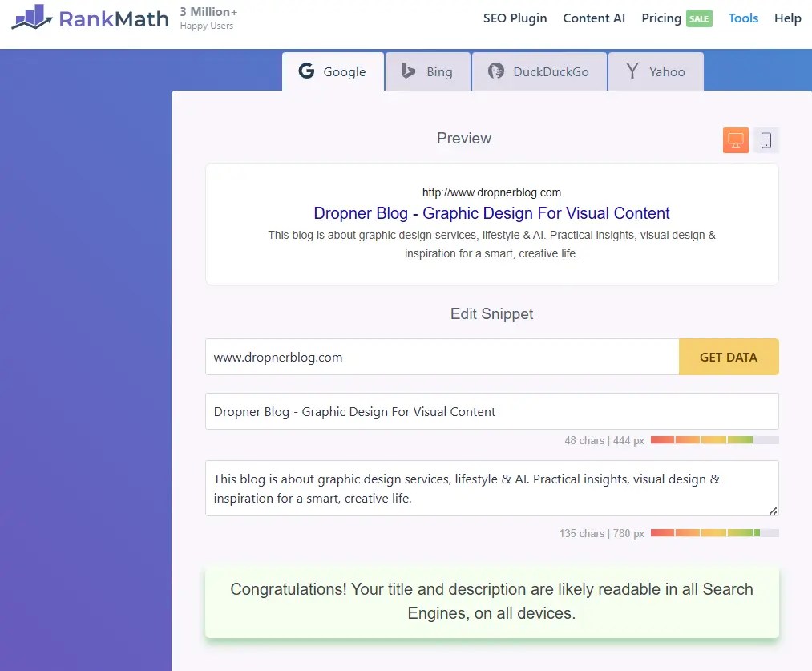Open the Content AI menu item
Screen dimensions: 812x671
[594, 18]
